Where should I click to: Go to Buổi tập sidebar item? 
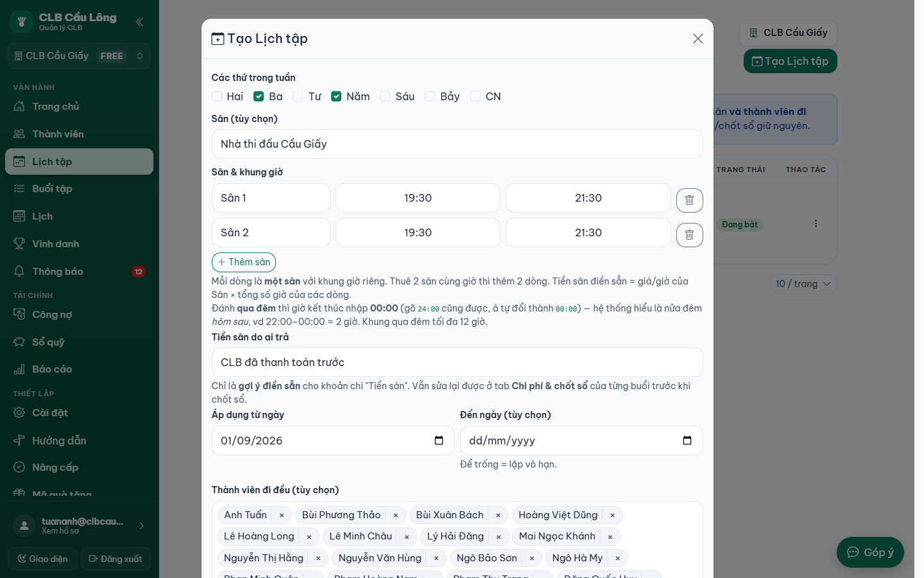(80, 189)
